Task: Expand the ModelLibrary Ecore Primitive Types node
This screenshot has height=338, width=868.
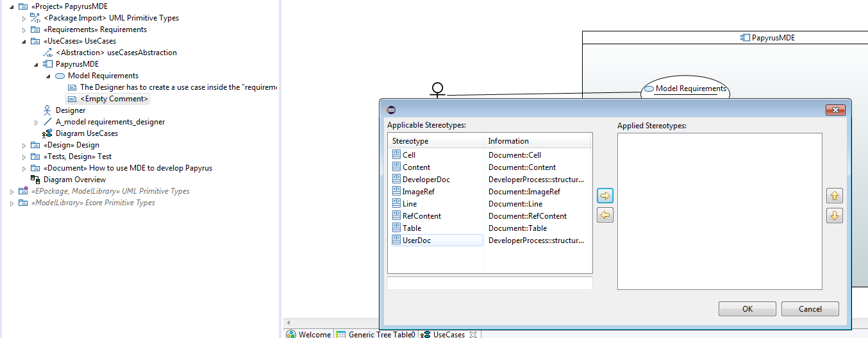Action: 12,203
